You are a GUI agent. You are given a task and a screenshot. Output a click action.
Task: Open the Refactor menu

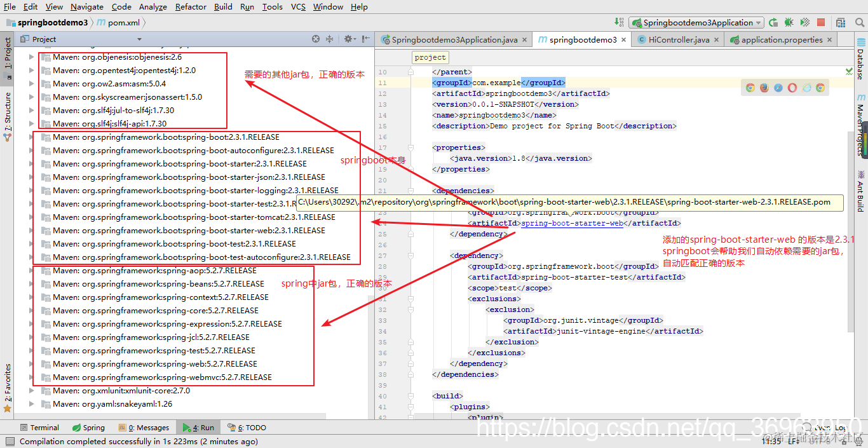click(x=191, y=6)
